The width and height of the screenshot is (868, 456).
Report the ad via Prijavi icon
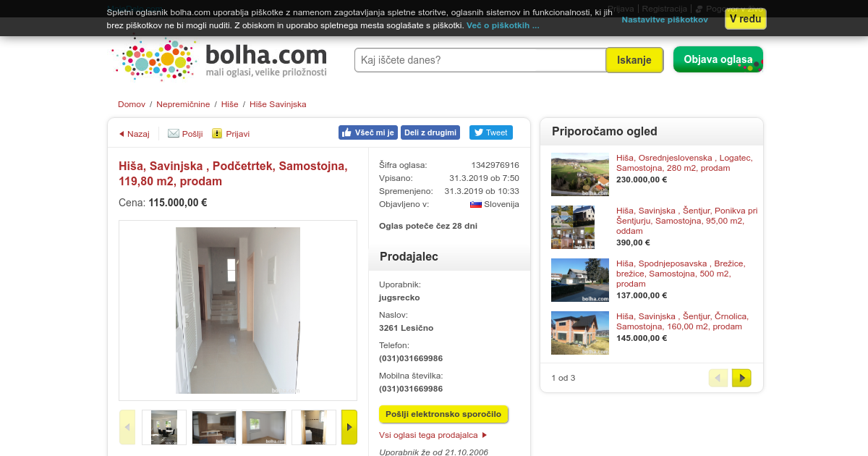pyautogui.click(x=217, y=133)
